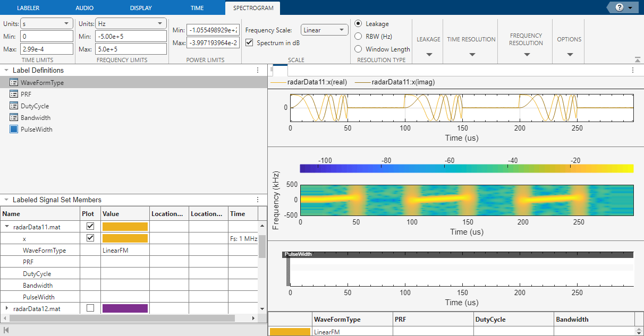
Task: Open the Frequency Scale dropdown
Action: pos(324,30)
